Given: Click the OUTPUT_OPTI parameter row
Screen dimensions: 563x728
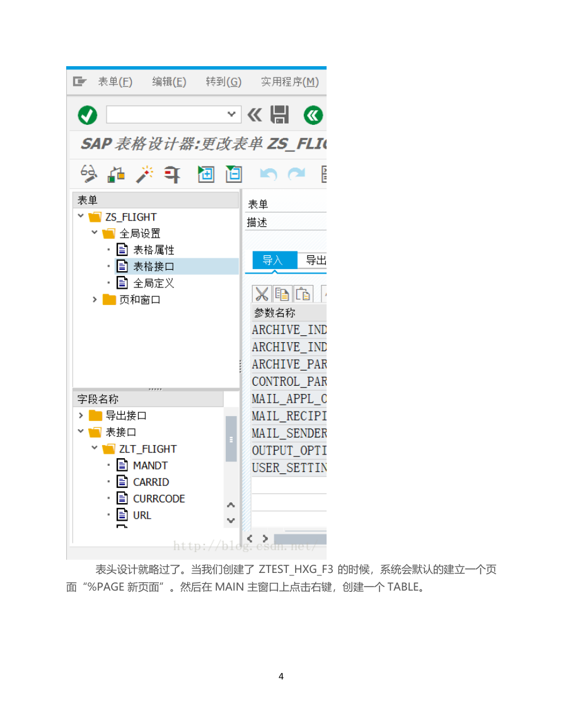Looking at the screenshot, I should [x=289, y=451].
